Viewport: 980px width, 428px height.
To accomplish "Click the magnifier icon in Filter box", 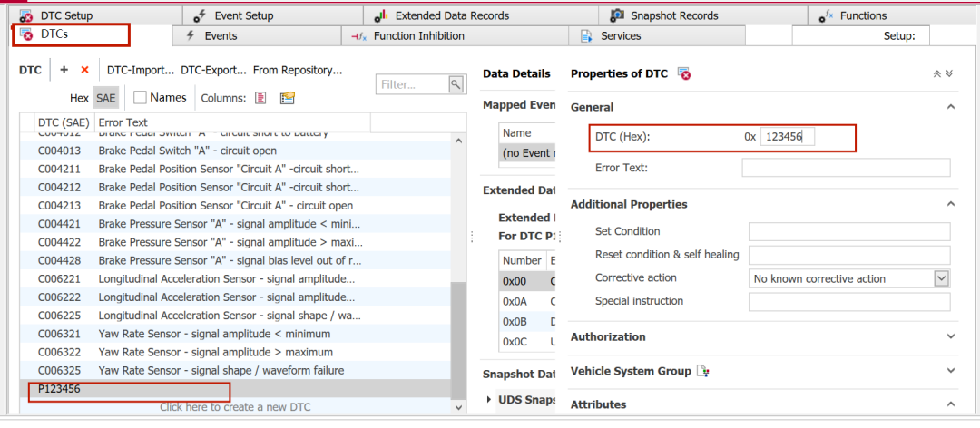I will pyautogui.click(x=456, y=84).
